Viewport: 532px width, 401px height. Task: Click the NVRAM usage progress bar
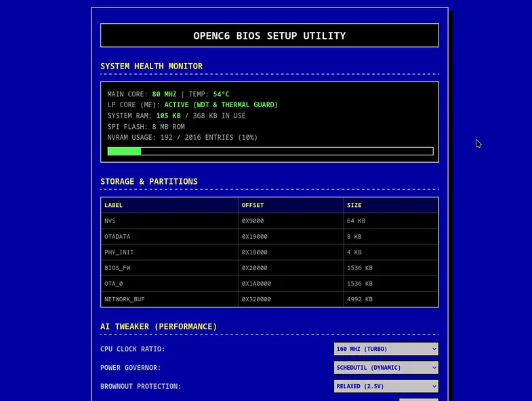270,151
